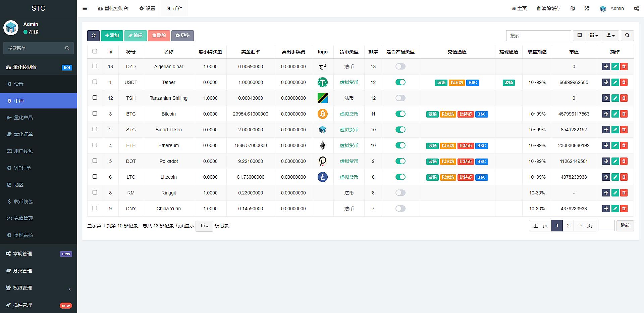The image size is (644, 313).
Task: Click the fullscreen icon in top bar
Action: click(x=587, y=8)
